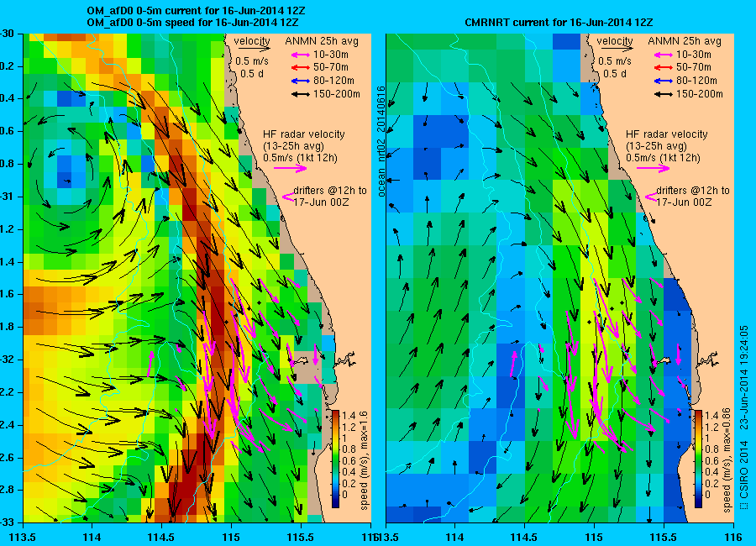The width and height of the screenshot is (756, 546).
Task: Click 'ANMN 25h avg' label in right panel
Action: [x=685, y=41]
